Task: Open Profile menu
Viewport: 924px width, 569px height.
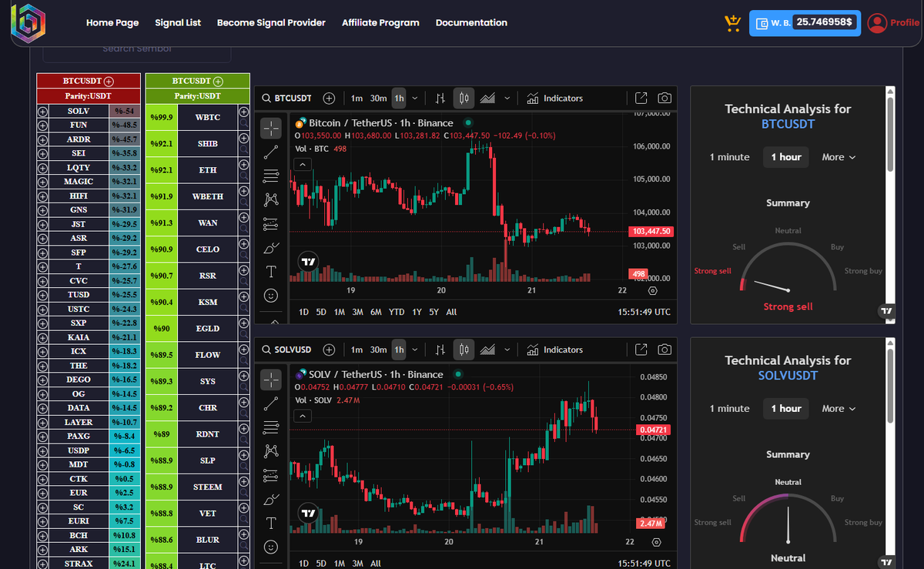Action: pos(893,23)
